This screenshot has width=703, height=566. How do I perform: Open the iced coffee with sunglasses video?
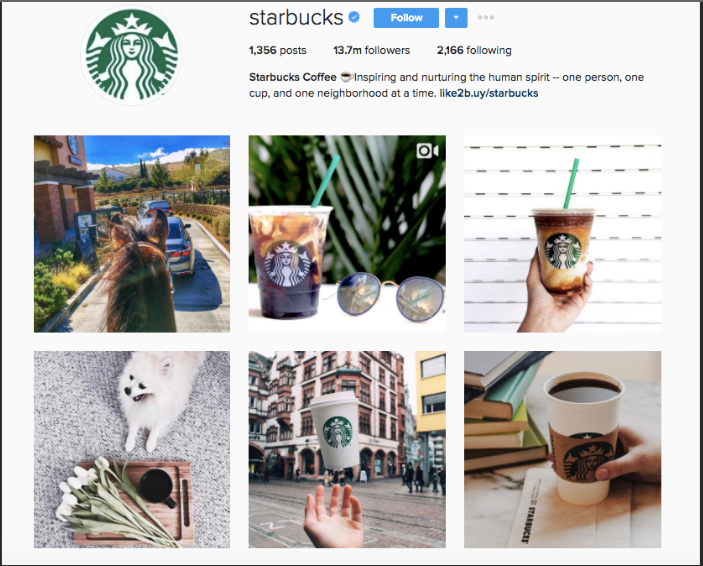coord(347,234)
